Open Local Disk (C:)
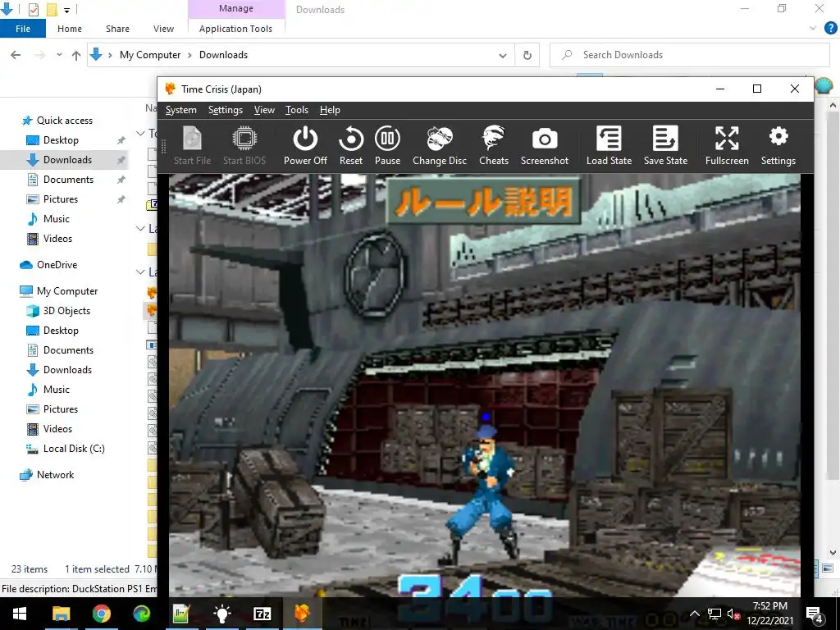This screenshot has height=630, width=840. 73,449
